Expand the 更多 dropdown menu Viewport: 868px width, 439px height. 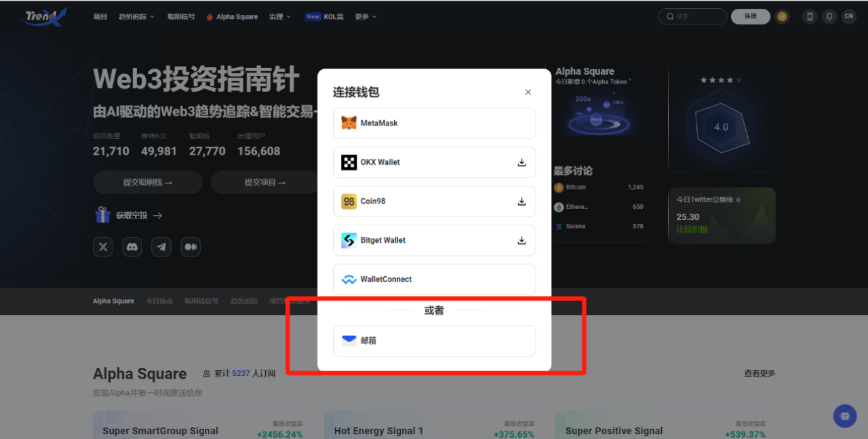(366, 16)
